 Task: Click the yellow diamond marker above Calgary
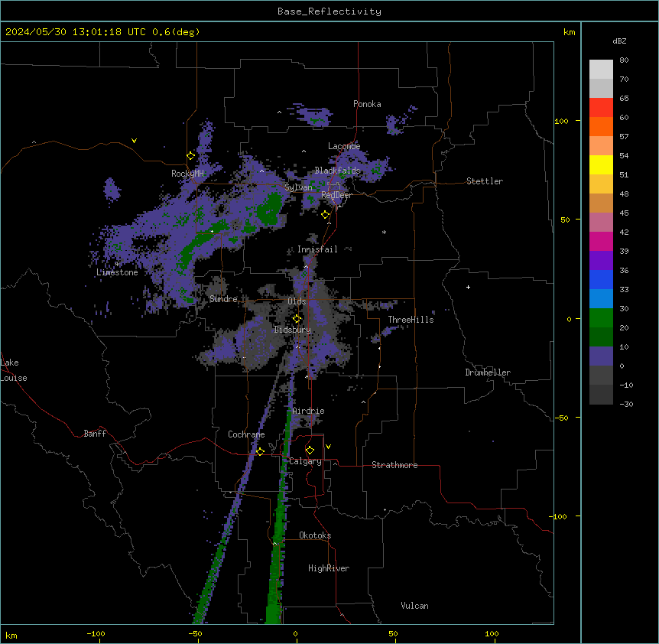(x=310, y=450)
